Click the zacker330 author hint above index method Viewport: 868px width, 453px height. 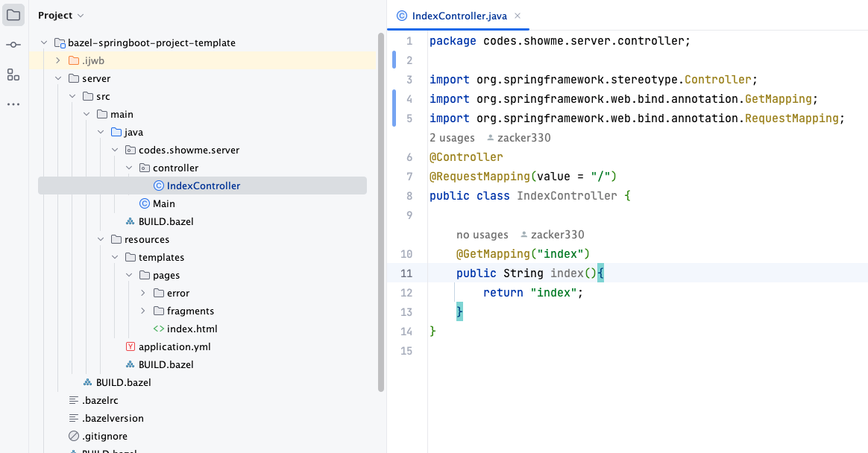coord(553,235)
